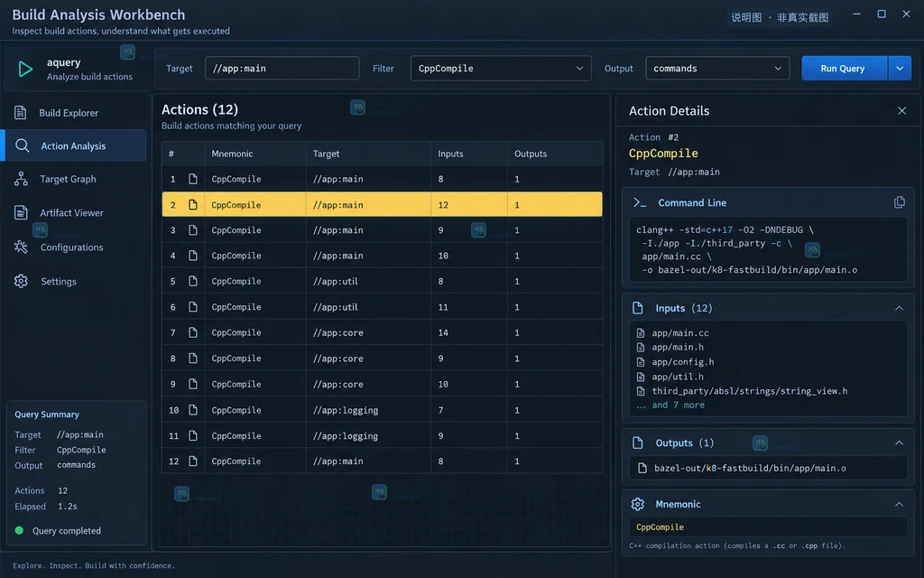This screenshot has width=924, height=578.
Task: Click the Settings gear icon
Action: pyautogui.click(x=21, y=282)
